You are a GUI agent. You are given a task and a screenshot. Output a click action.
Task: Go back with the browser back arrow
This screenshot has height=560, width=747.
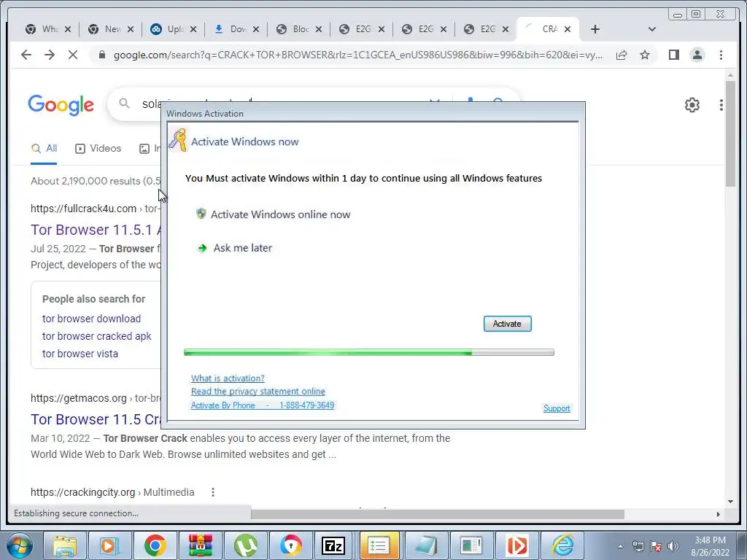(26, 55)
